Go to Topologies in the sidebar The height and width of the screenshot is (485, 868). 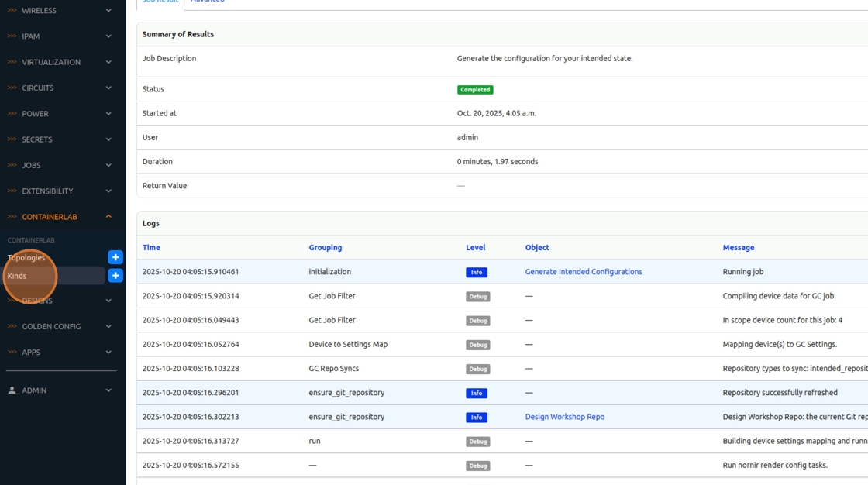point(26,257)
